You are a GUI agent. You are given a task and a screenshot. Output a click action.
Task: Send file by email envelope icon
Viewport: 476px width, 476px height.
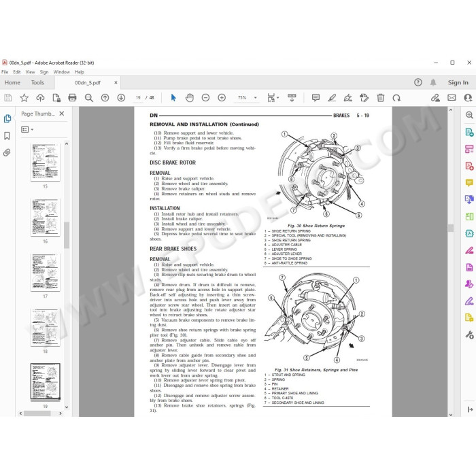pos(452,98)
